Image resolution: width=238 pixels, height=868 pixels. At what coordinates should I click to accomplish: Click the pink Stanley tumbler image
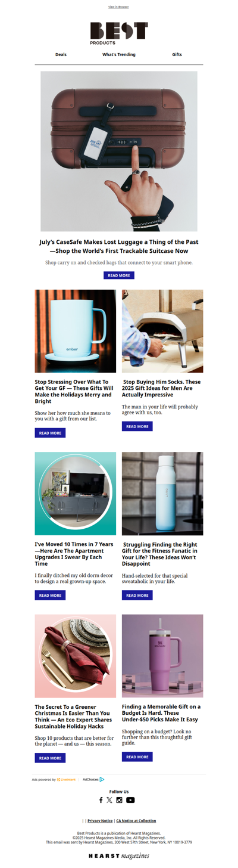pyautogui.click(x=162, y=656)
